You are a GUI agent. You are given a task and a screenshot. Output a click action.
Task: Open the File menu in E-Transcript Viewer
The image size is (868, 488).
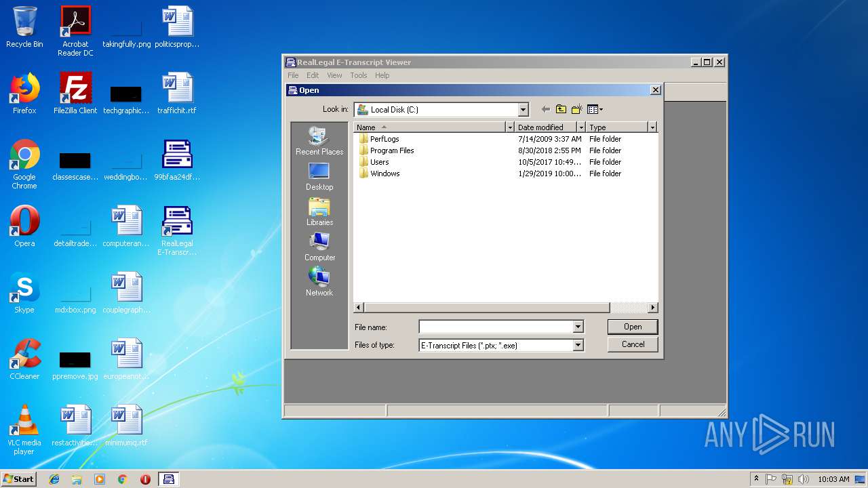[293, 75]
